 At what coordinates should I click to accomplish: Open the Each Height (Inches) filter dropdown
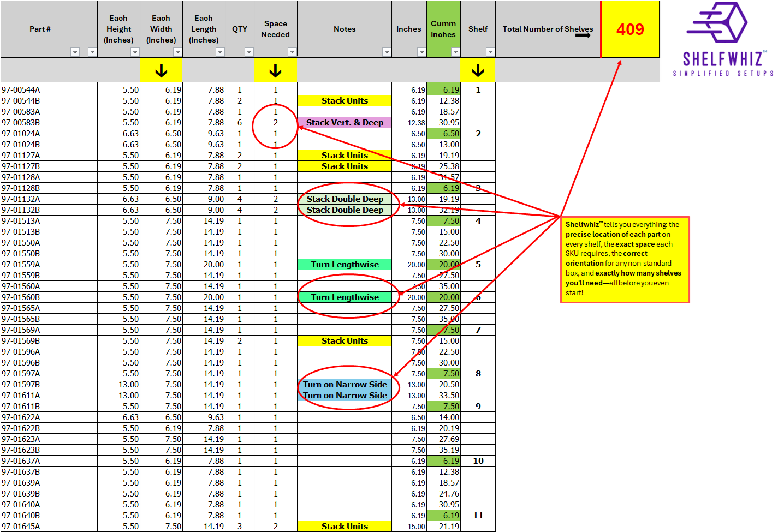(135, 52)
